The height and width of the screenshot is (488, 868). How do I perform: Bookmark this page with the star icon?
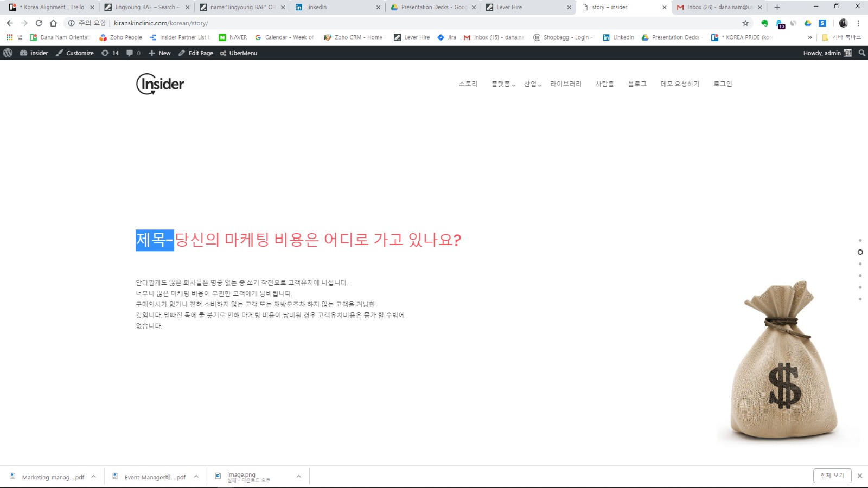pos(745,23)
